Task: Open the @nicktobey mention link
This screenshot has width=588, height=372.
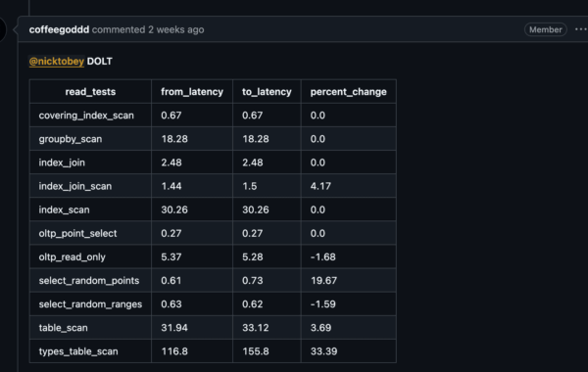Action: click(x=57, y=61)
